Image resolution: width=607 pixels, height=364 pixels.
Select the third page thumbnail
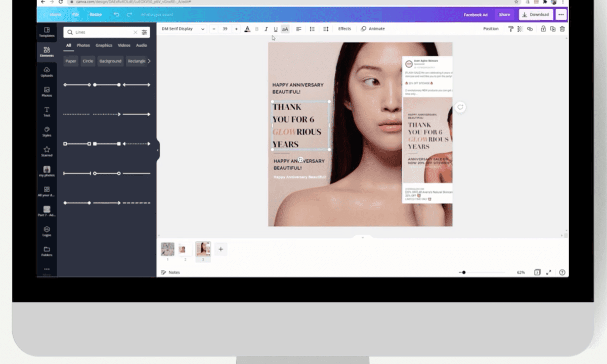point(203,249)
